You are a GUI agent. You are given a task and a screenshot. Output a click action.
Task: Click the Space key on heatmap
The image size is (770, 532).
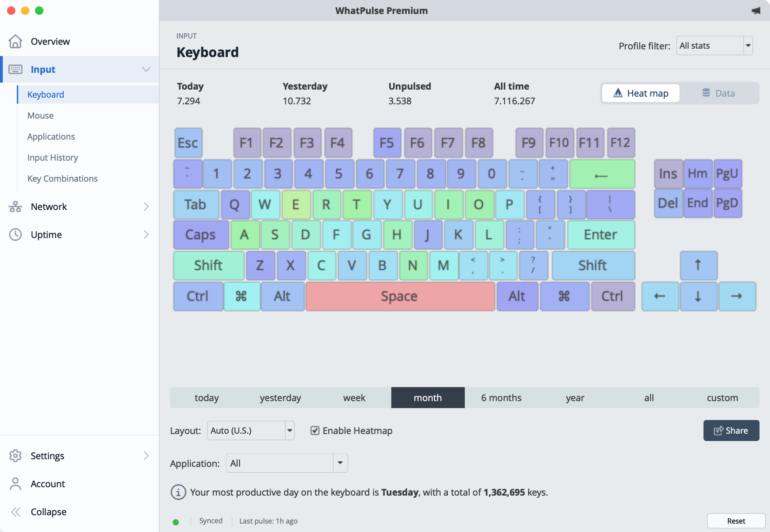click(400, 296)
